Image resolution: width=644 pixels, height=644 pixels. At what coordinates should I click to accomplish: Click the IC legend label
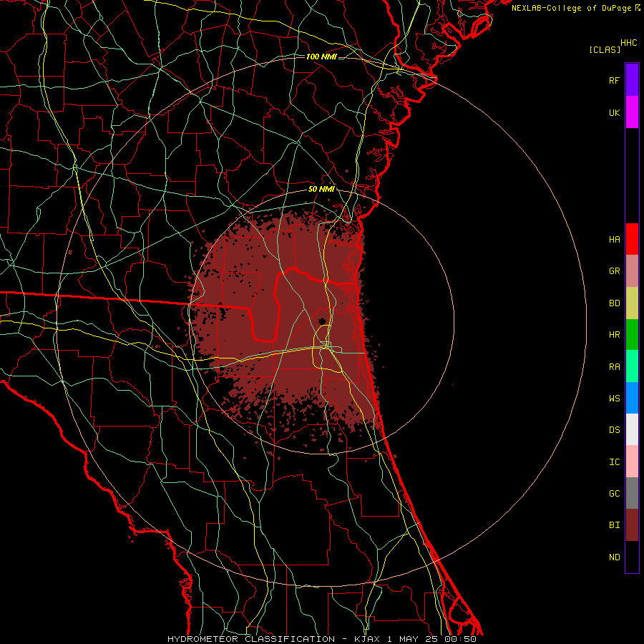614,462
